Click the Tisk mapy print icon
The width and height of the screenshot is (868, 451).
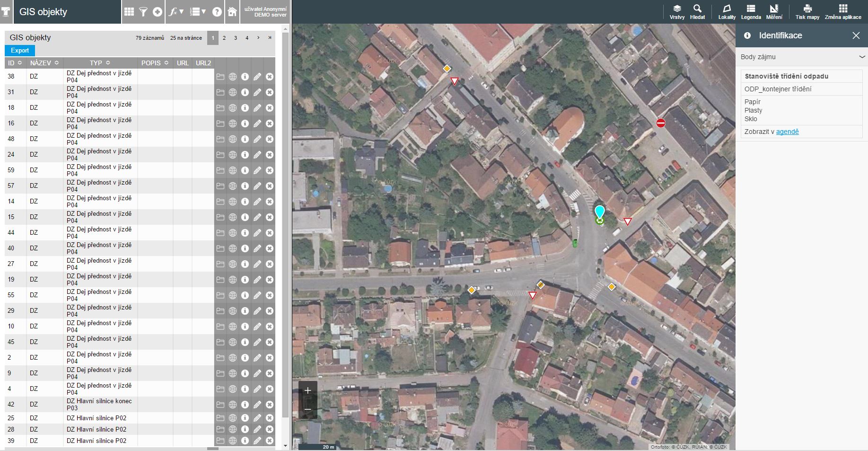[x=807, y=12]
